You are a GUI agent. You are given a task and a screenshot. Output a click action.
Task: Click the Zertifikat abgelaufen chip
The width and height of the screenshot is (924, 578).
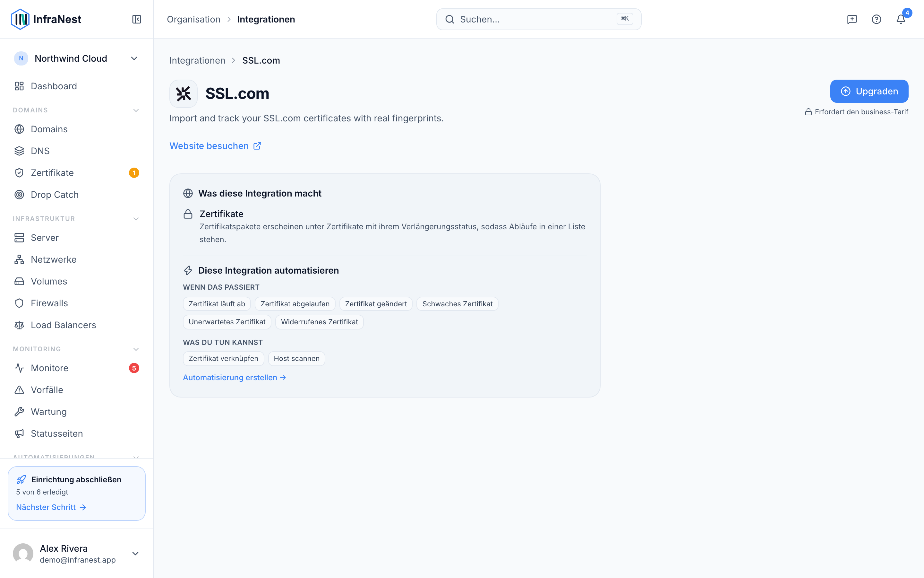tap(295, 304)
